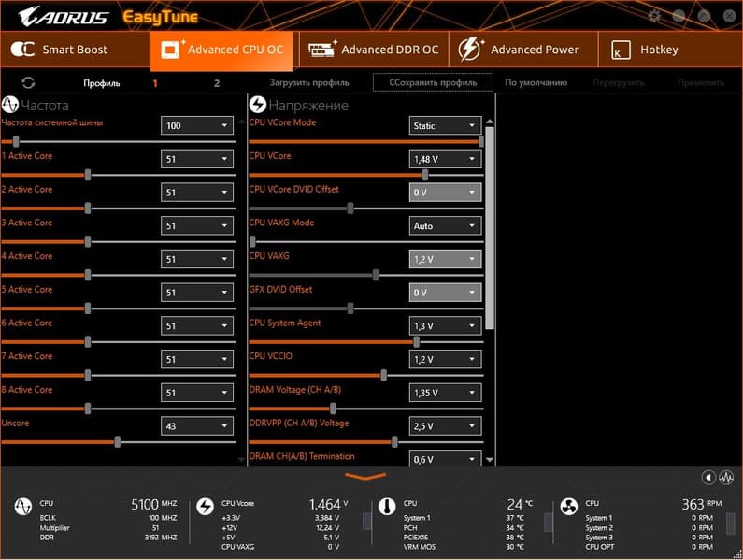Click the CPU System Agent slider handle
Image resolution: width=743 pixels, height=560 pixels.
coord(416,342)
